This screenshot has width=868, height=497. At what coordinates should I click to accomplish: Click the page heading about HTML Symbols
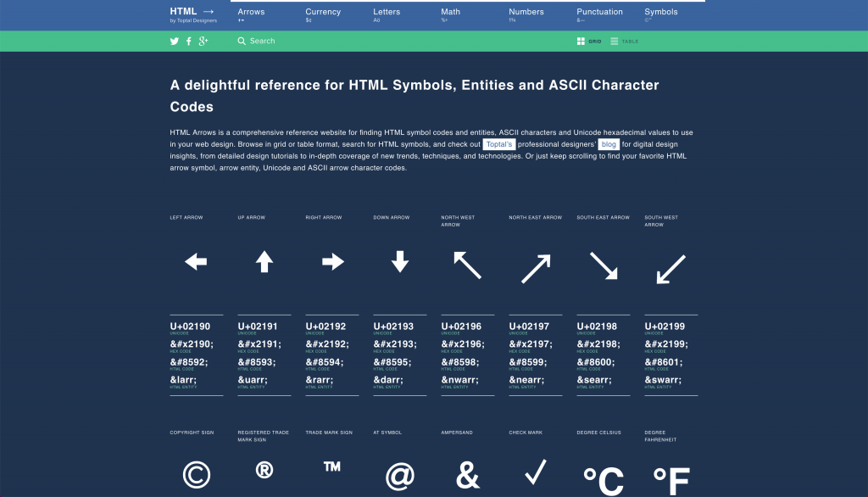[x=414, y=96]
